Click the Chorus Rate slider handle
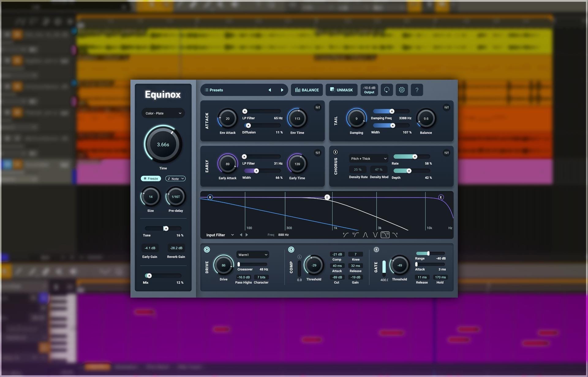Image resolution: width=588 pixels, height=377 pixels. [415, 157]
